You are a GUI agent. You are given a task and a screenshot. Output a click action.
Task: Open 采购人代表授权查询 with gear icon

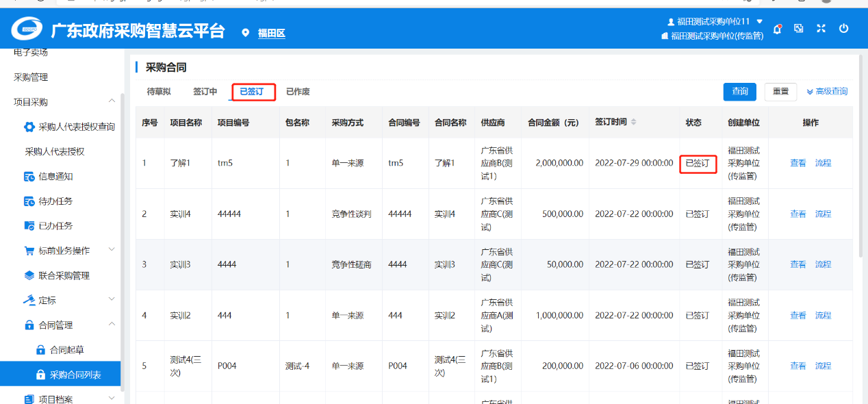click(x=70, y=127)
